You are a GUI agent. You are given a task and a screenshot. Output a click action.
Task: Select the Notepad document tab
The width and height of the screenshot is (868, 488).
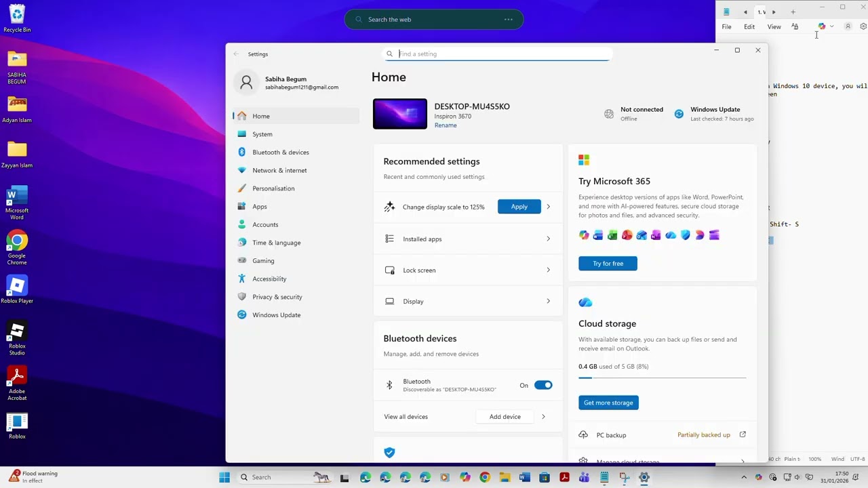click(x=759, y=12)
